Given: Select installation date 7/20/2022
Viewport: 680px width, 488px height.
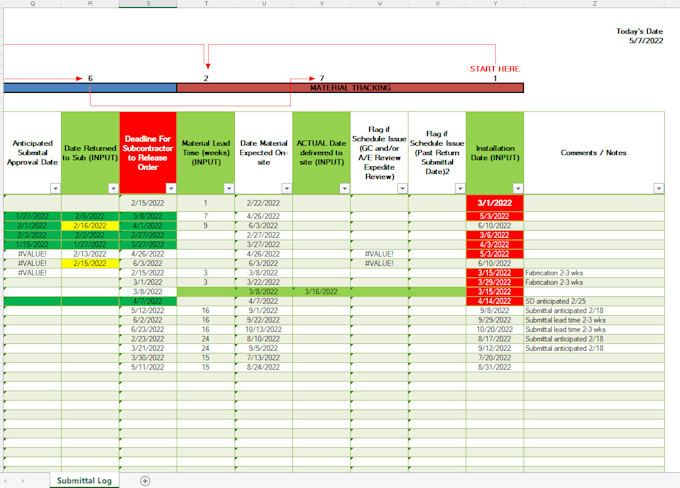Looking at the screenshot, I should point(495,358).
